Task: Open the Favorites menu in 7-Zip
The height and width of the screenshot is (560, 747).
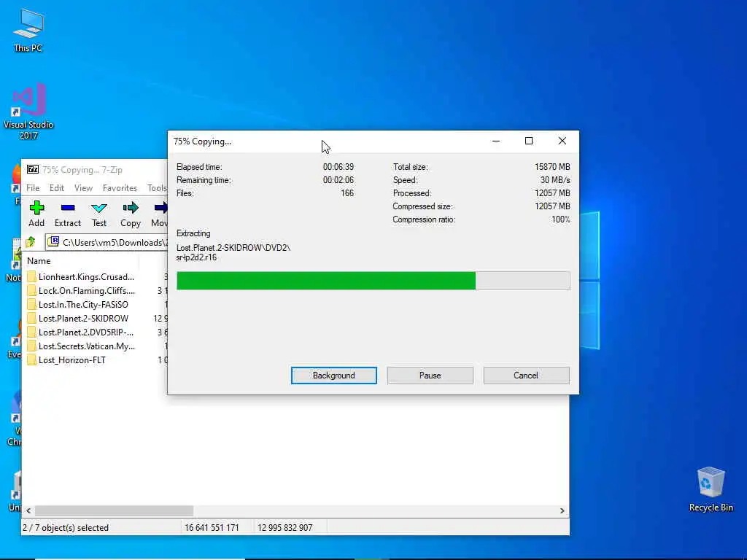Action: click(120, 188)
